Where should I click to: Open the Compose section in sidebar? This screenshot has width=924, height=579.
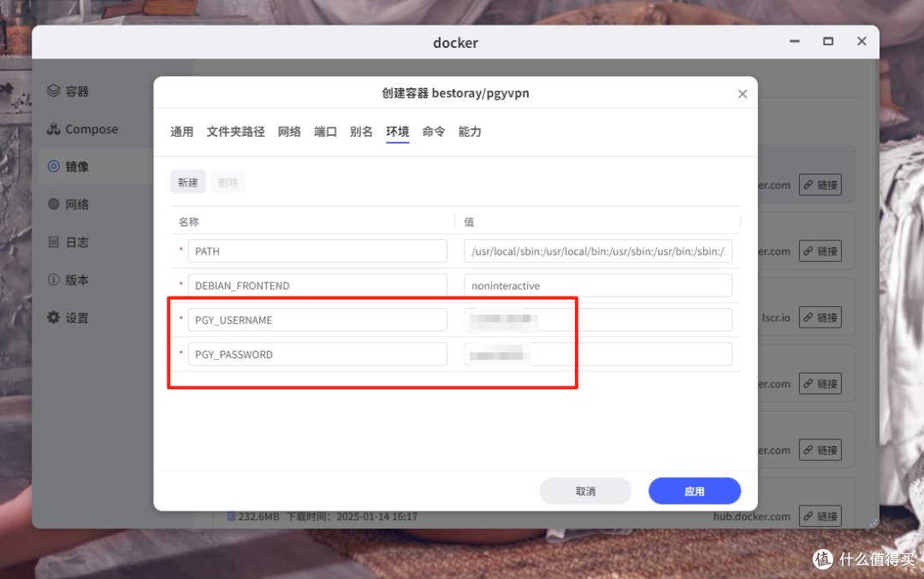[x=82, y=129]
